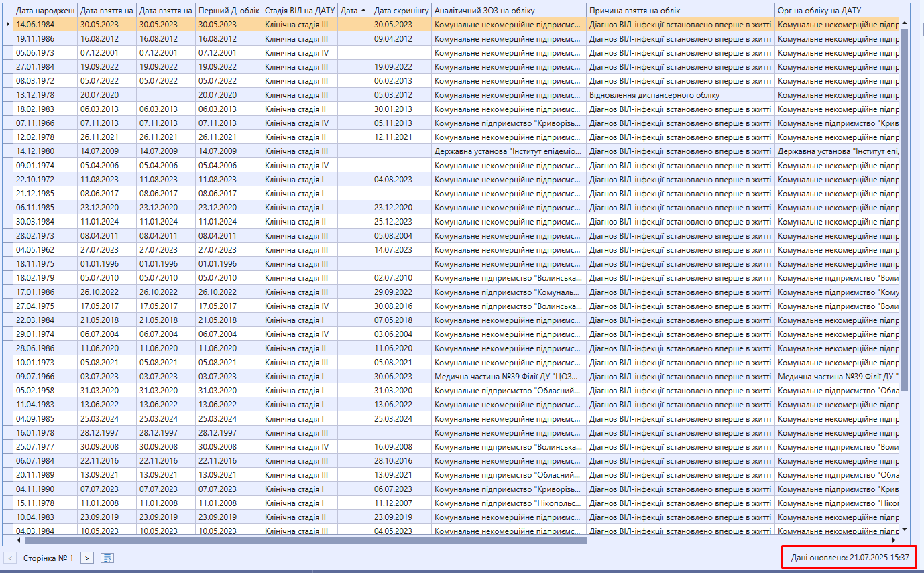This screenshot has height=573, width=924.
Task: Click the disabled previous page < button
Action: [11, 558]
